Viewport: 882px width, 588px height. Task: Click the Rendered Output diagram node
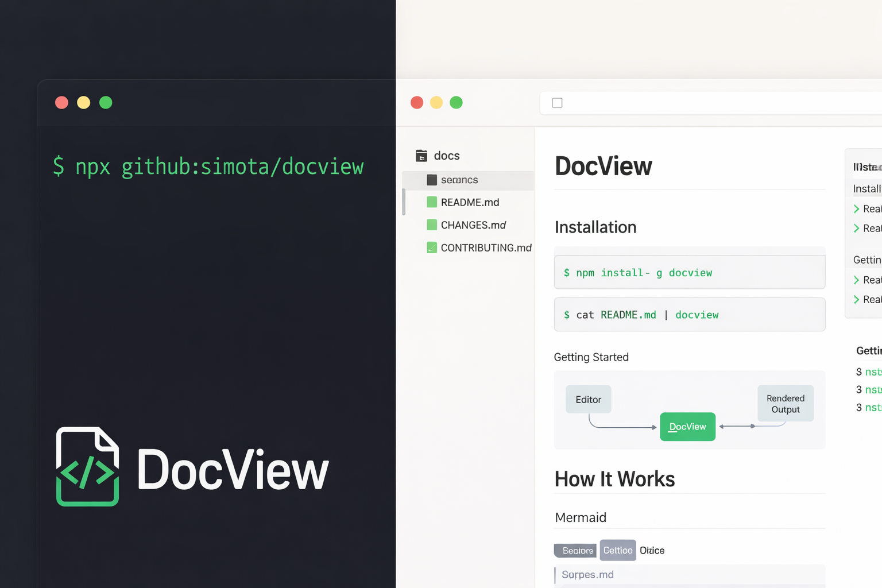[x=785, y=403]
